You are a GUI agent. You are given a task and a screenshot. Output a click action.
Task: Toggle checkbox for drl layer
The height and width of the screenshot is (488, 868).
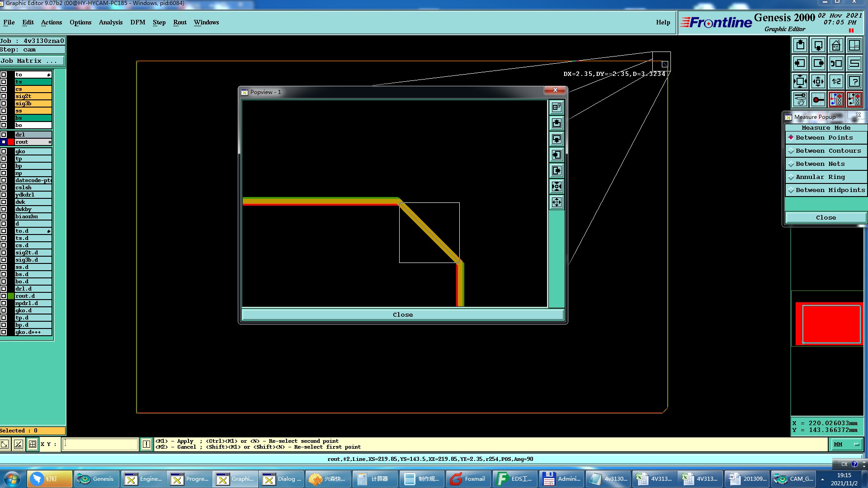(x=4, y=135)
